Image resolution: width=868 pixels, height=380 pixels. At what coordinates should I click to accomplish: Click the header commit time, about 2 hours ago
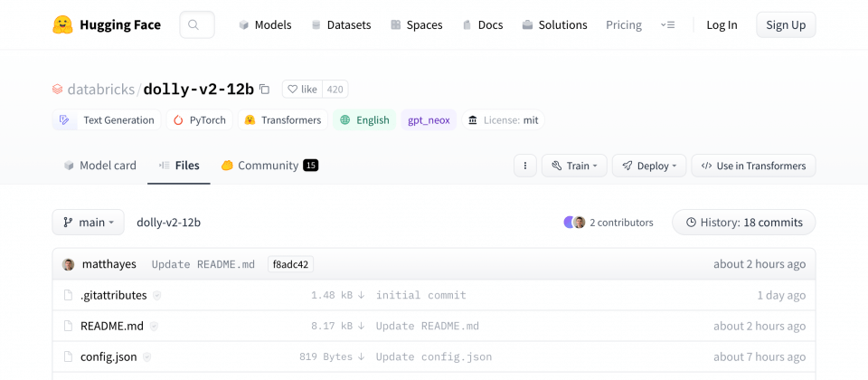click(759, 264)
